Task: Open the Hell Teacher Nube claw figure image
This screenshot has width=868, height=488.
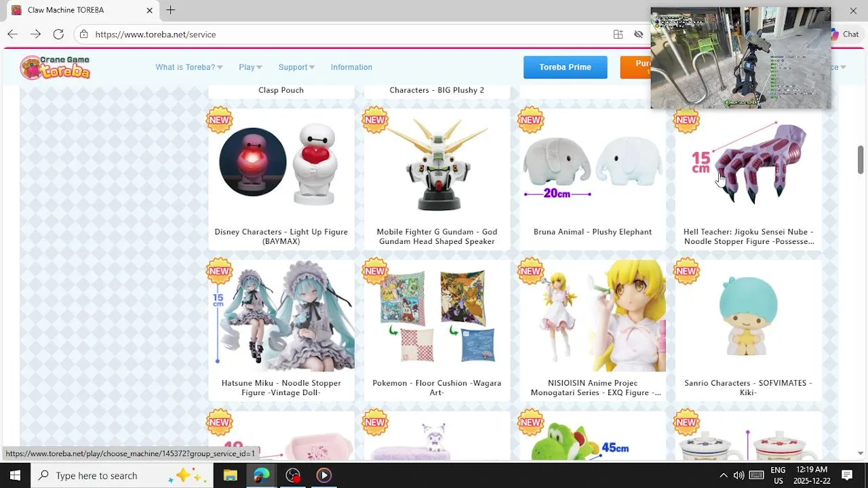Action: click(x=749, y=165)
